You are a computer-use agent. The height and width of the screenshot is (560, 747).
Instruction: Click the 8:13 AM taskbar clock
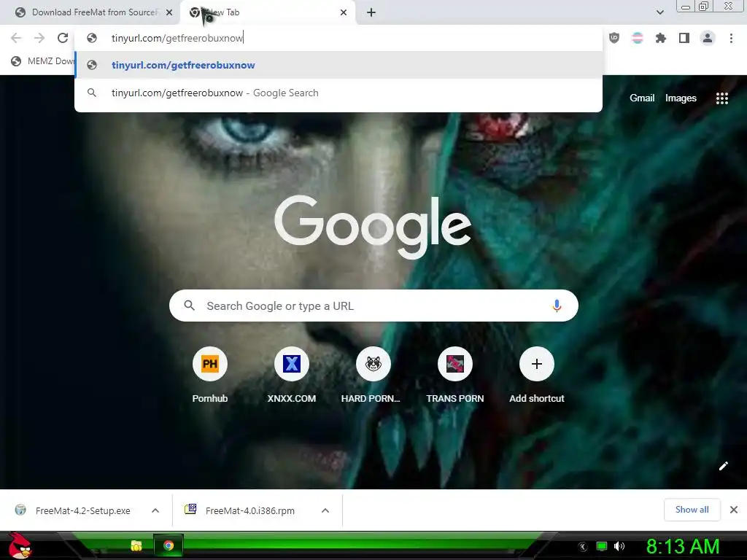(683, 546)
